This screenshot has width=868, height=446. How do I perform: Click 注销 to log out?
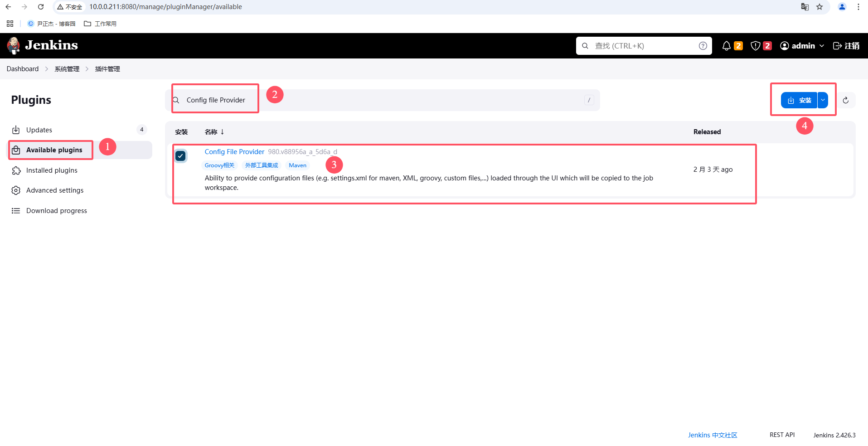tap(846, 46)
